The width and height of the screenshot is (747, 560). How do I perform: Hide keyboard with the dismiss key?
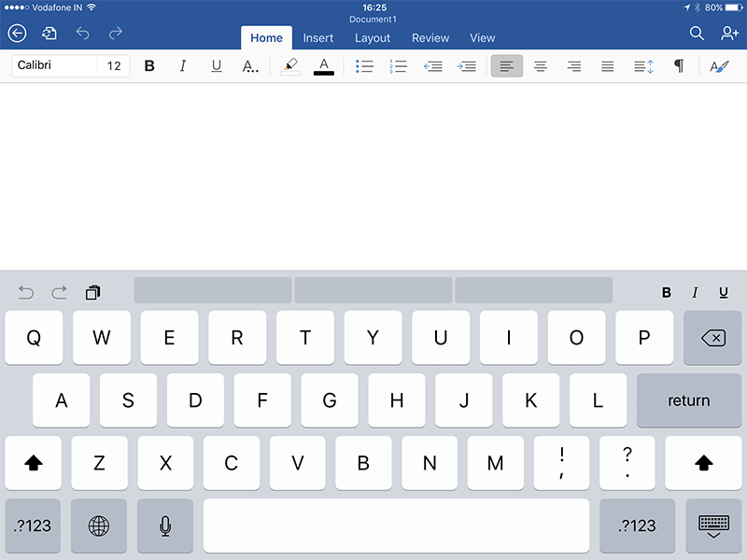coord(713,525)
